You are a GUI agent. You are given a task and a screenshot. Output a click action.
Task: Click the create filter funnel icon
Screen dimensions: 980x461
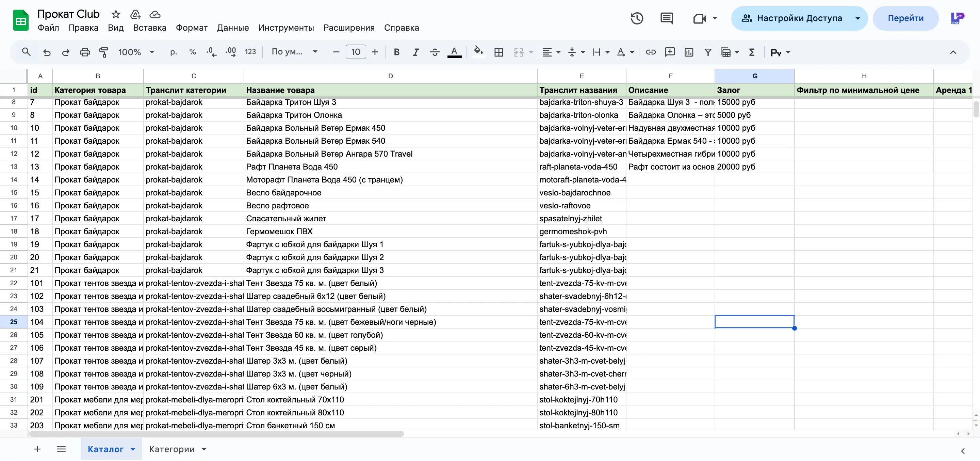click(x=708, y=52)
